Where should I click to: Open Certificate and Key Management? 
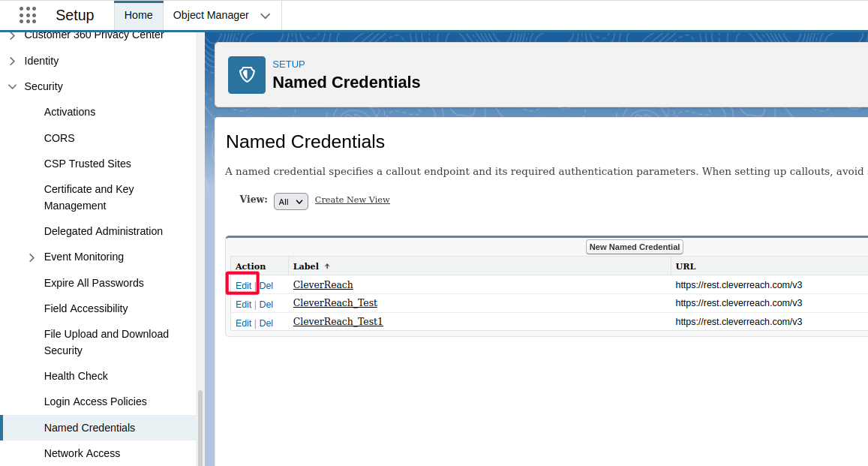coord(89,197)
